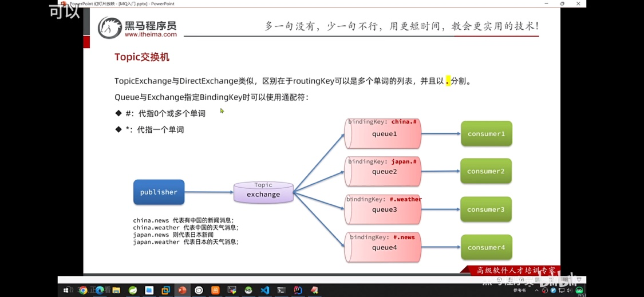Open the red pen taskbar app
Viewport: 644px width, 297px height.
click(x=315, y=290)
